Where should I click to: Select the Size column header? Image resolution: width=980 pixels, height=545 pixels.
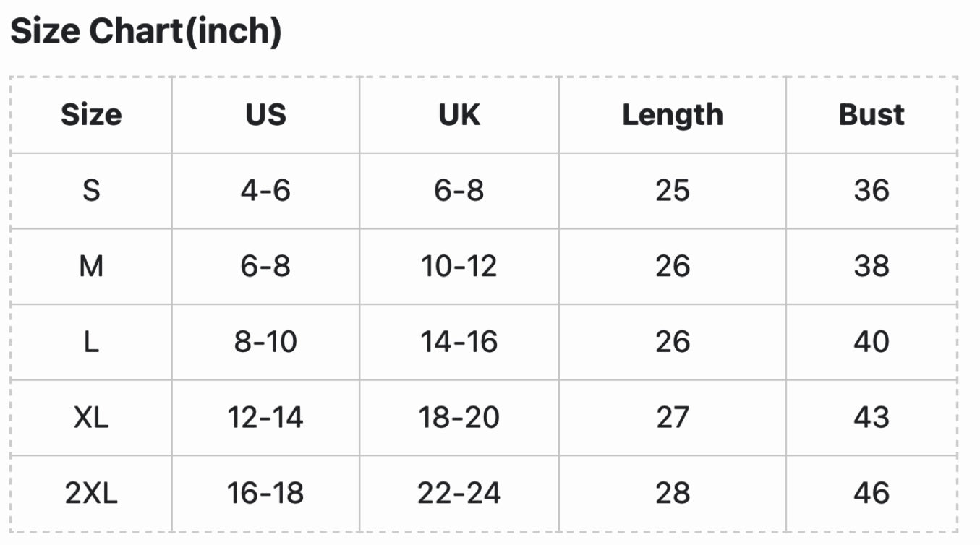click(x=91, y=115)
